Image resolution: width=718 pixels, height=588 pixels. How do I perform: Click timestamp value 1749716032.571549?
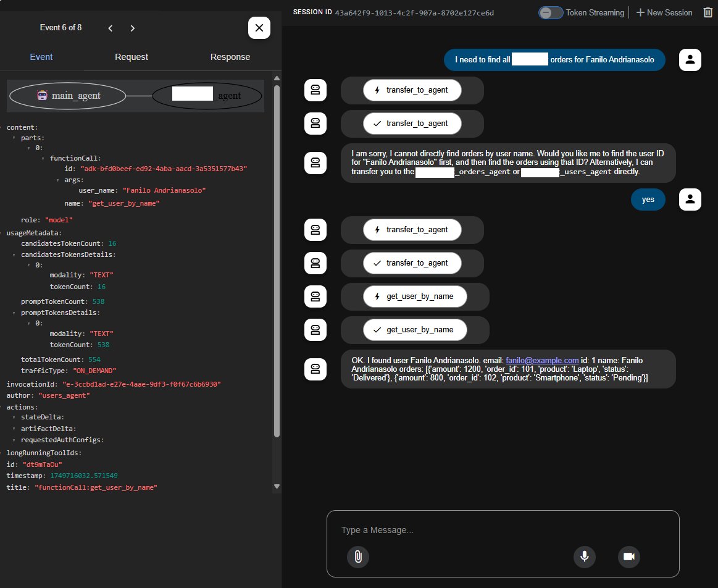point(84,476)
